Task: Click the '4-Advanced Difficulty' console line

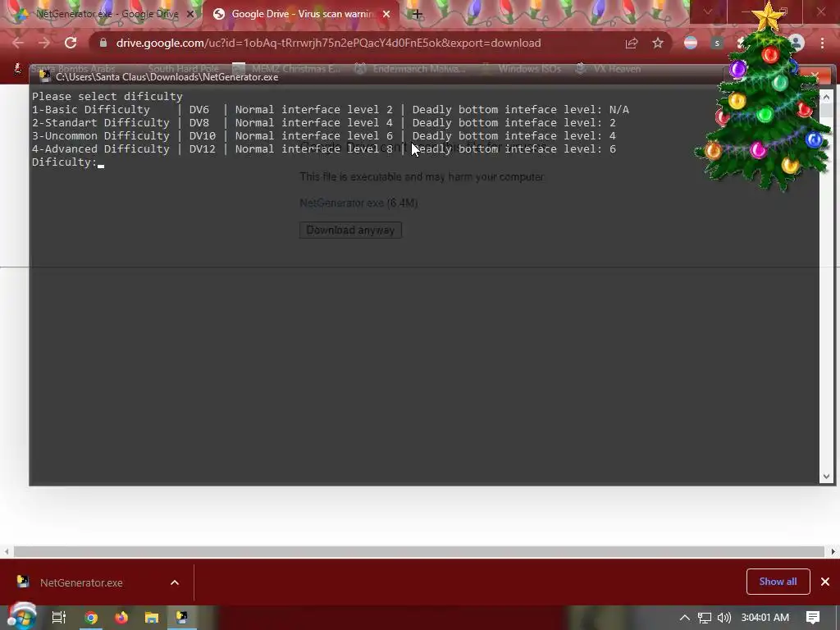Action: [x=323, y=149]
